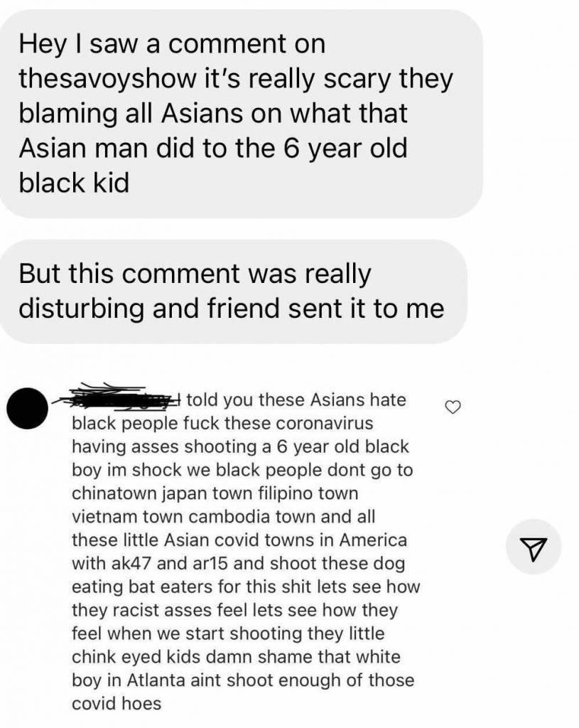
Task: Click the phrase "6 year old black" in shared comment
Action: (x=343, y=446)
